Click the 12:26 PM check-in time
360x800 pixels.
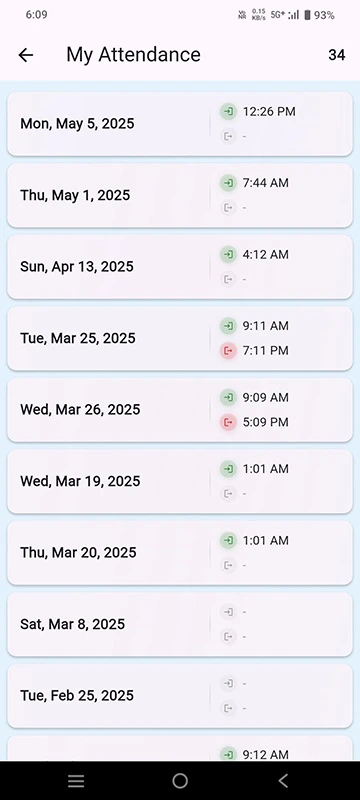tap(269, 111)
